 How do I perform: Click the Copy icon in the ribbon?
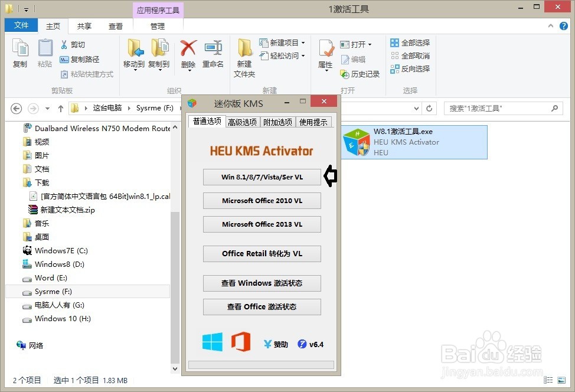[x=20, y=53]
